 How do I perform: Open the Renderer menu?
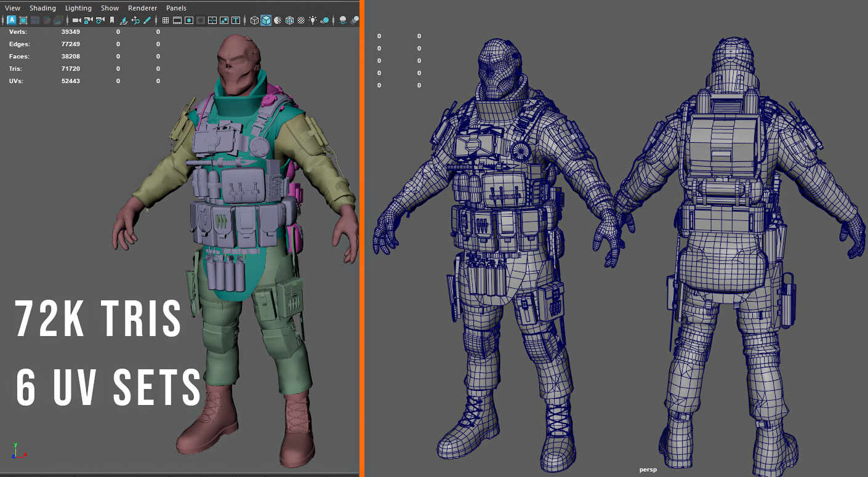[142, 8]
